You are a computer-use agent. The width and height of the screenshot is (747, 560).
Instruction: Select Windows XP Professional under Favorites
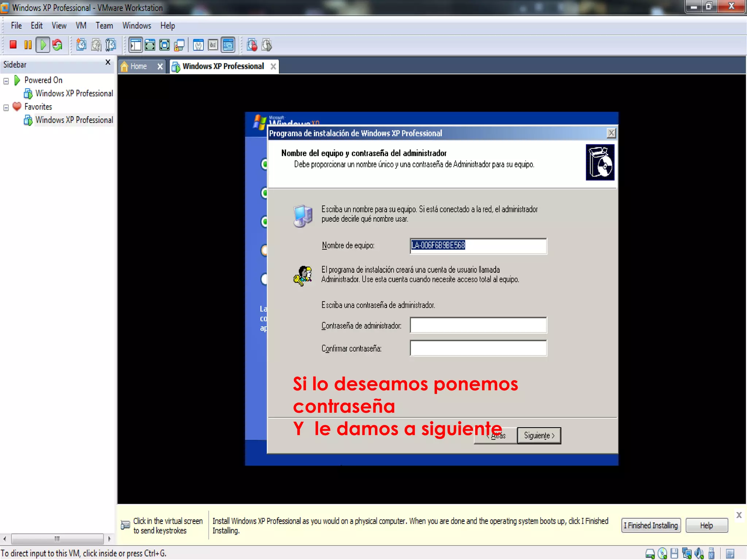74,120
